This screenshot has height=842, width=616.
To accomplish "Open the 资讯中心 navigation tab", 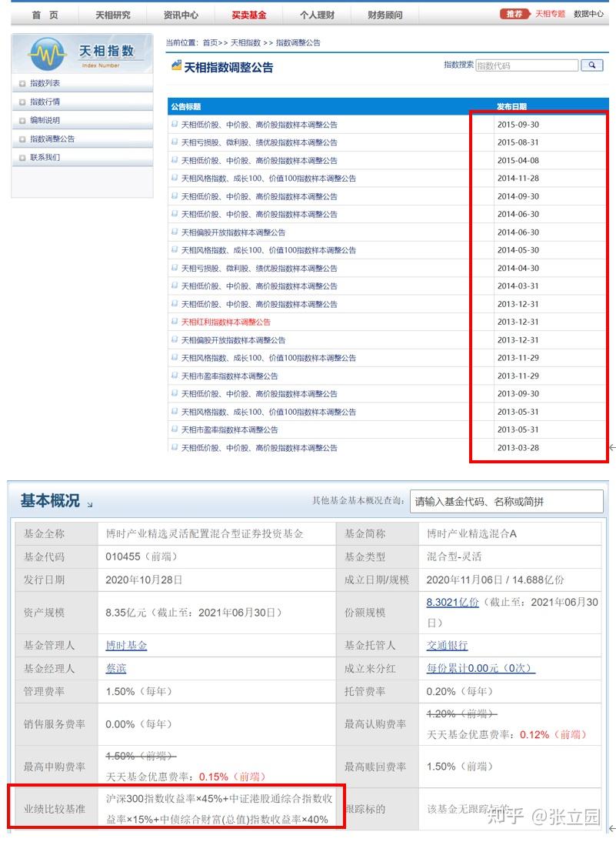I will [181, 15].
